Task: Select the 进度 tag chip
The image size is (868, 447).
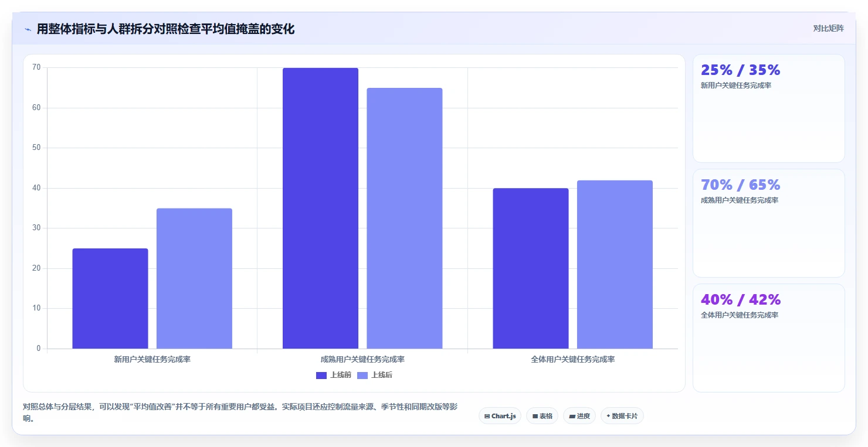Action: coord(579,416)
